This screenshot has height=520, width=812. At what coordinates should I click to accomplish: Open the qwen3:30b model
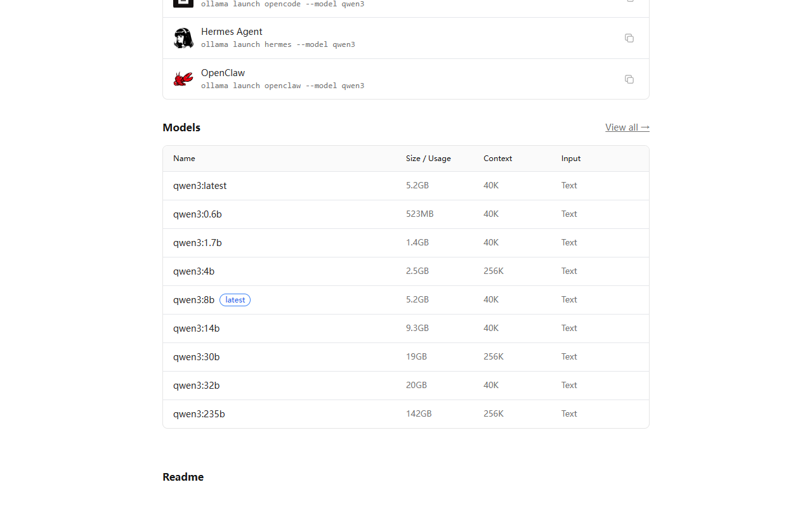click(x=196, y=357)
